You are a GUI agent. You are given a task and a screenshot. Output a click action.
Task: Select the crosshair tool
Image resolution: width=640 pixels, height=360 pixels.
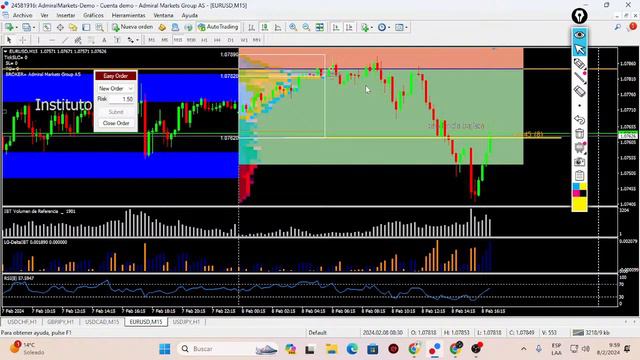[x=22, y=40]
